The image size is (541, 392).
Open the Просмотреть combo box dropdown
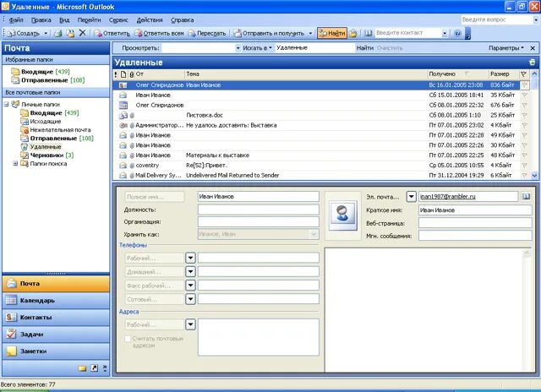[238, 48]
